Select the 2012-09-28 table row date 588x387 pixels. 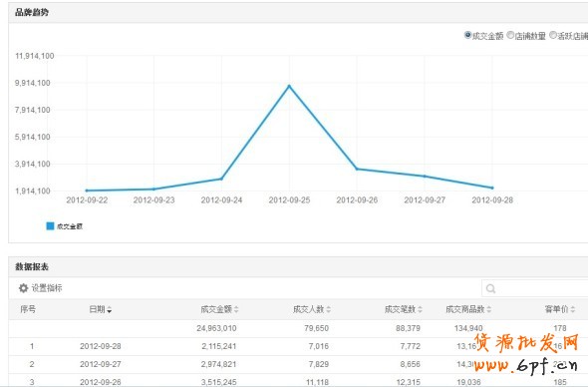click(101, 346)
